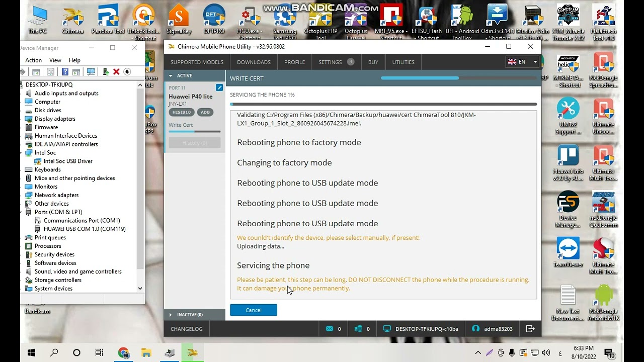The height and width of the screenshot is (362, 644).
Task: Open File Explorer from the taskbar
Action: click(146, 353)
